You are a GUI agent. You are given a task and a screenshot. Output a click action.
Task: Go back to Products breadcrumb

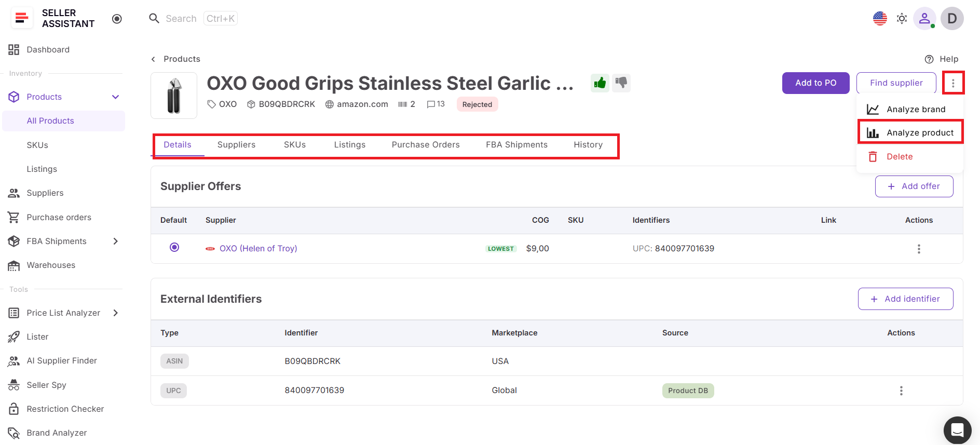click(182, 59)
